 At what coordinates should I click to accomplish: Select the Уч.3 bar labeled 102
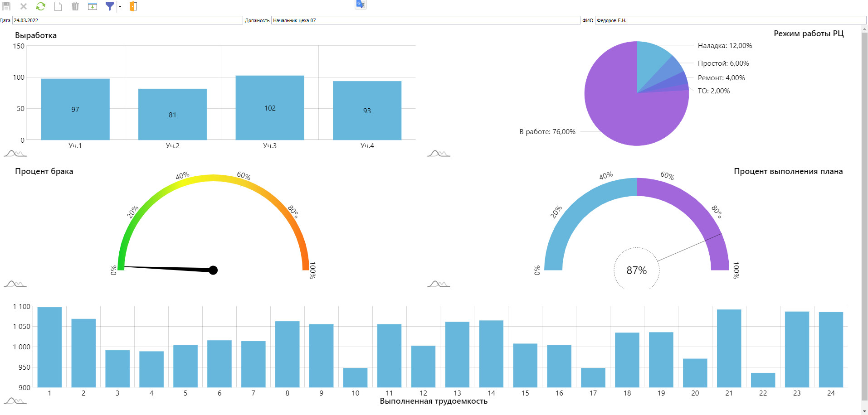click(x=270, y=108)
